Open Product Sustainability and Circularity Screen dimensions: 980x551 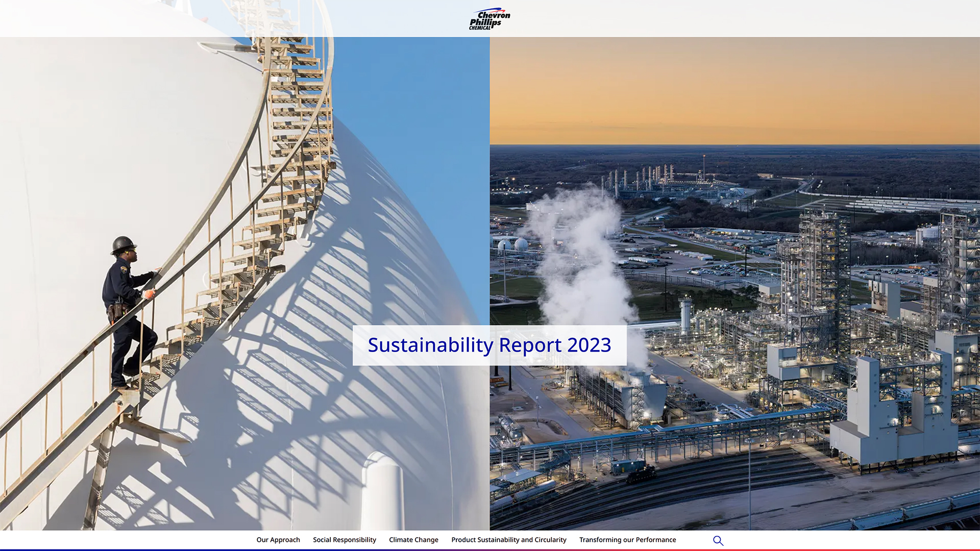tap(508, 540)
